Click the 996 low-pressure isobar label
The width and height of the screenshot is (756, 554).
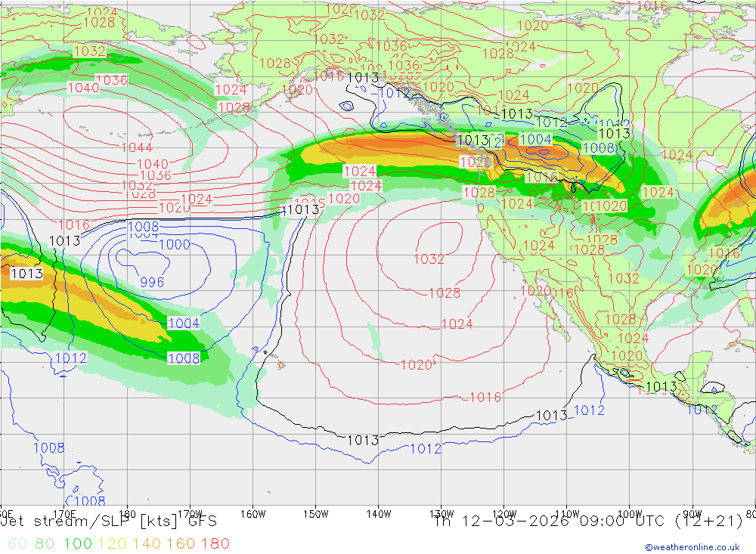(152, 282)
